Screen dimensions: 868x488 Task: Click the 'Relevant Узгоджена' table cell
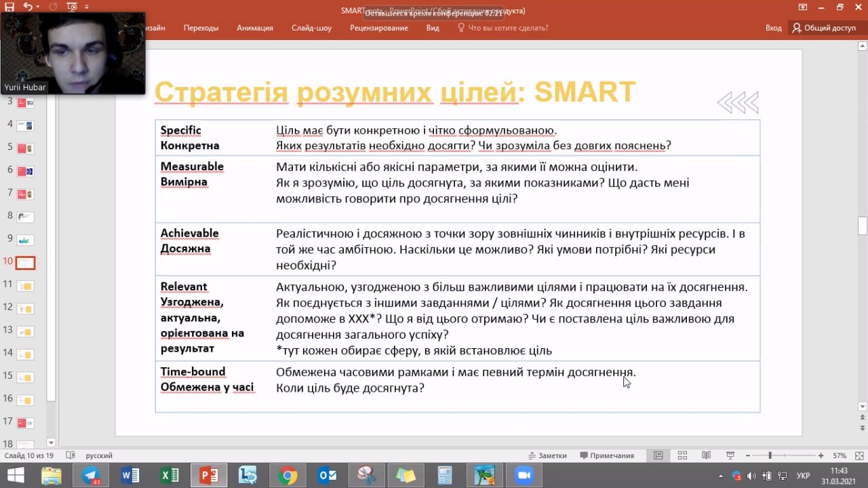pyautogui.click(x=213, y=318)
